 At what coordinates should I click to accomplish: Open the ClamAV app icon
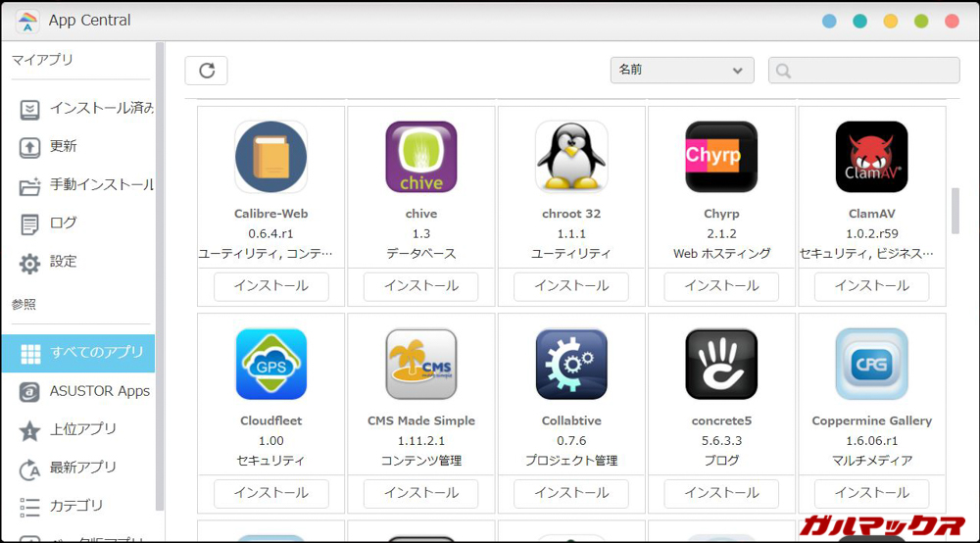871,157
